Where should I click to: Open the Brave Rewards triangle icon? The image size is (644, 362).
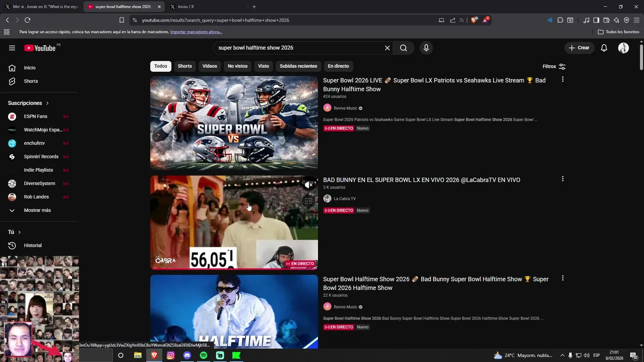[485, 20]
